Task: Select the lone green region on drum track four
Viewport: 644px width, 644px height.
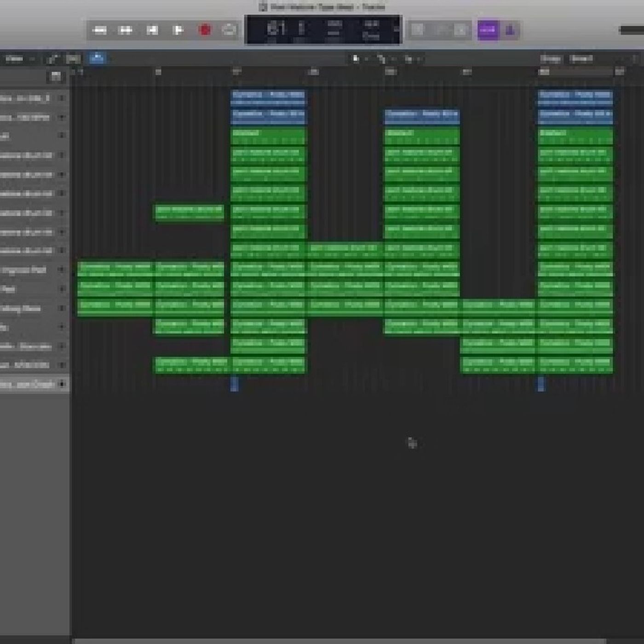Action: pyautogui.click(x=189, y=213)
